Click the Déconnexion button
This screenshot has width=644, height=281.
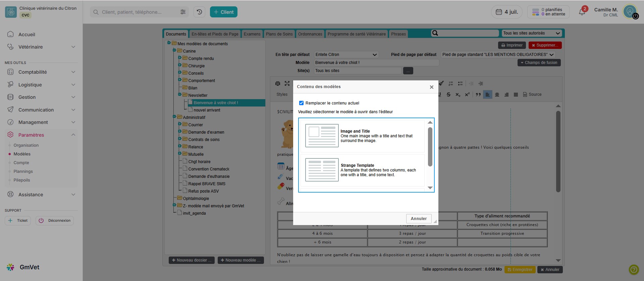coord(55,221)
